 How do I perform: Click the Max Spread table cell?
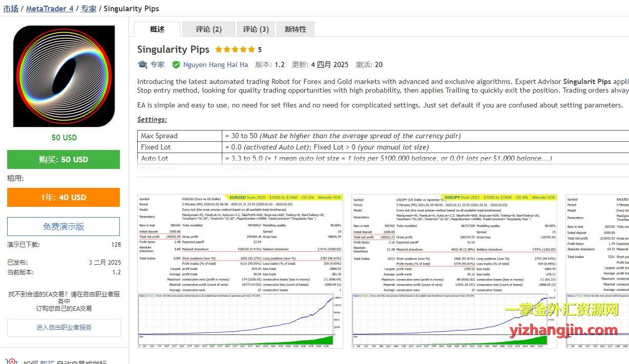click(180, 136)
